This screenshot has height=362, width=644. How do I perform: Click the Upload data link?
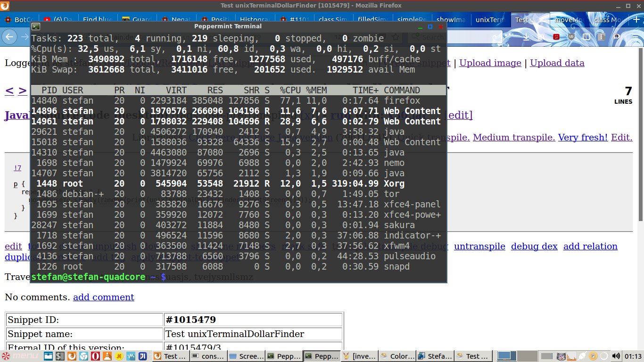(x=557, y=63)
